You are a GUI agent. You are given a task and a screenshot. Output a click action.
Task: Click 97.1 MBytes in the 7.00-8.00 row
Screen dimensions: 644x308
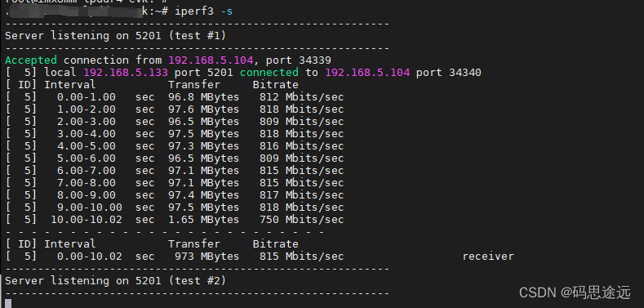click(204, 182)
